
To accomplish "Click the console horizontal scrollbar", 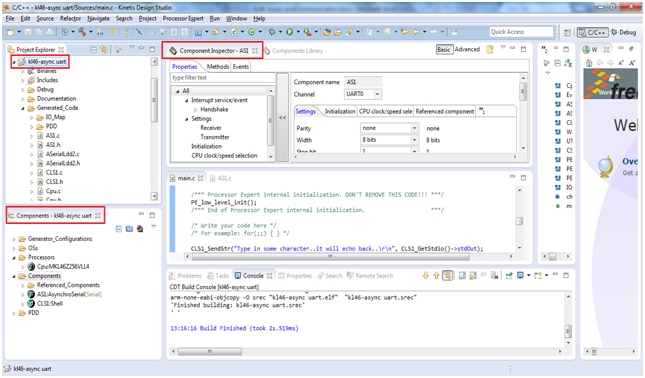I will pyautogui.click(x=210, y=352).
